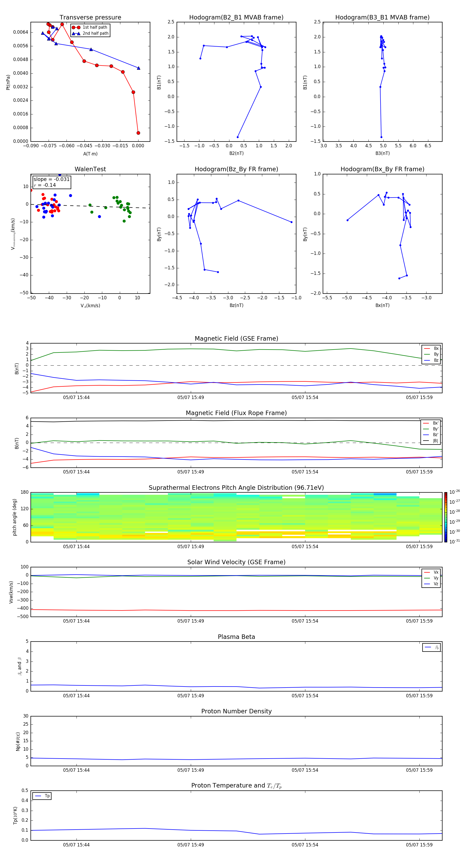This screenshot has height=868, width=473.
Task: Select the 'Bx' legend entry in GSE panel
Action: [431, 349]
